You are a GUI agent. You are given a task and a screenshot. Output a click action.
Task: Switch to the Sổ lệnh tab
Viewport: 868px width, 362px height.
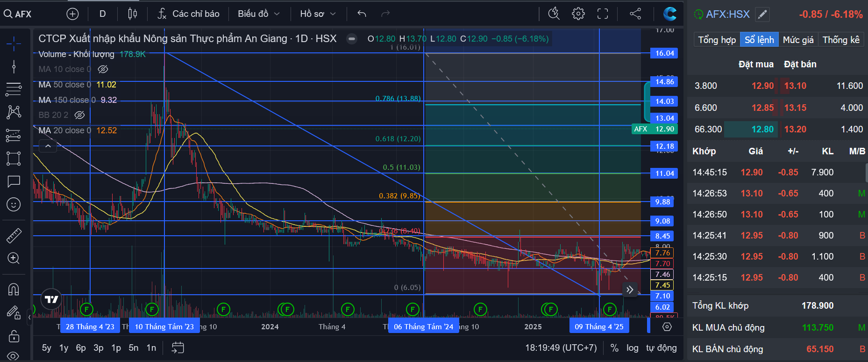click(759, 40)
